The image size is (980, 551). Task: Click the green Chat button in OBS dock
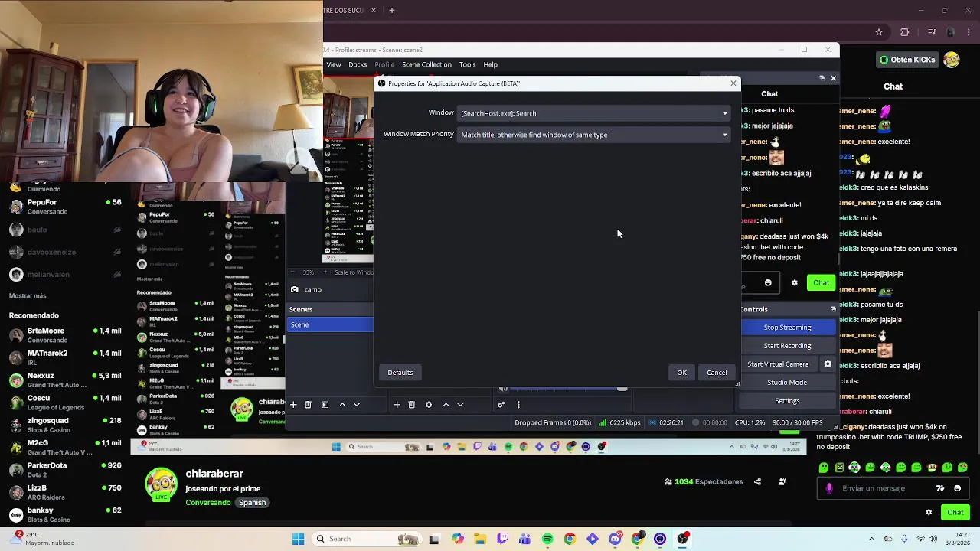(x=821, y=282)
